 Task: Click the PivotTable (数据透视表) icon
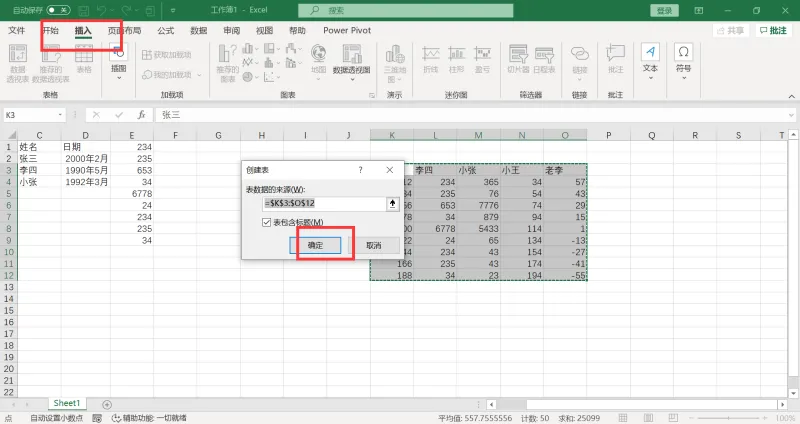tap(17, 64)
